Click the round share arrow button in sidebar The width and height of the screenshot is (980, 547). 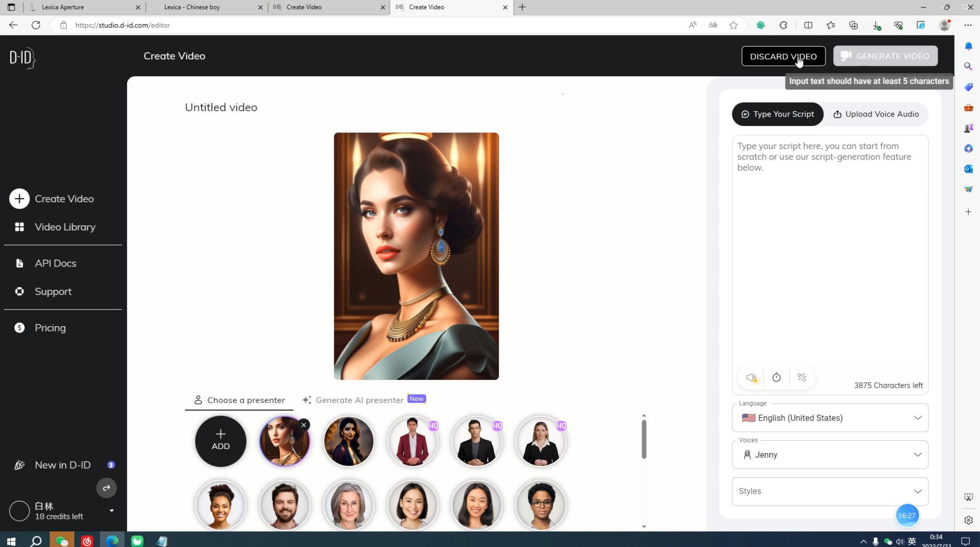coord(106,488)
